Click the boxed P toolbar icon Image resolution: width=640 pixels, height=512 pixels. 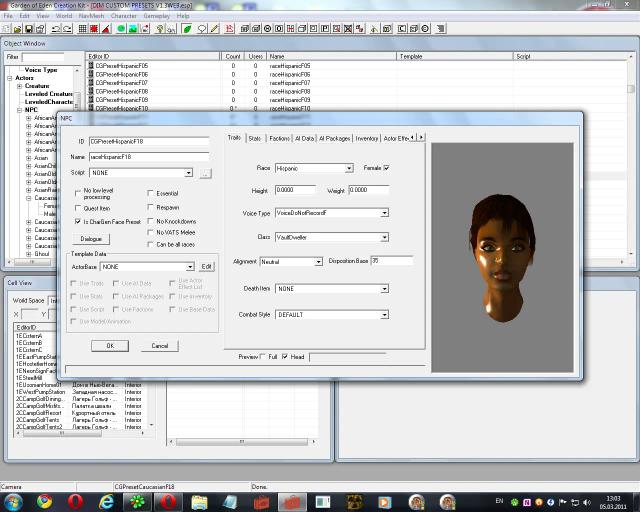point(325,29)
